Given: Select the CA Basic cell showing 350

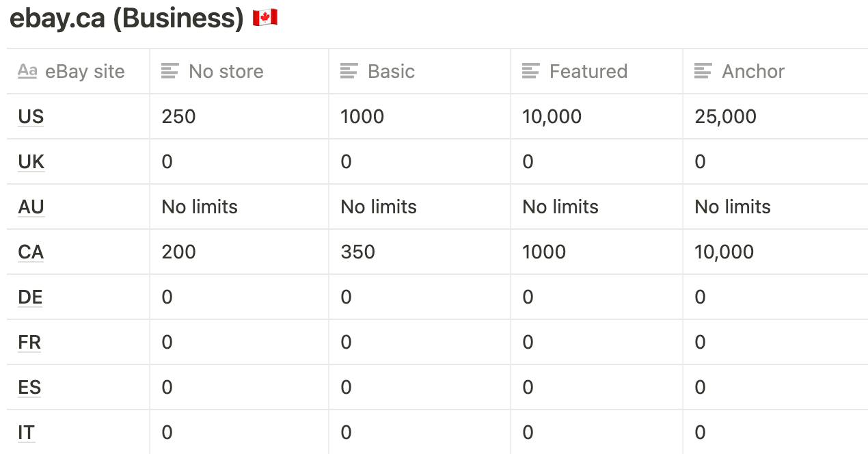Looking at the screenshot, I should coord(419,252).
